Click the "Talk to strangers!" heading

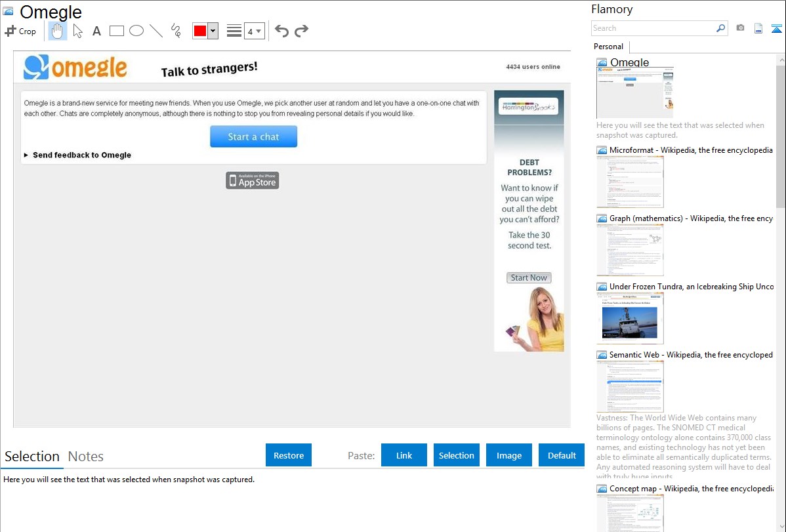[209, 69]
